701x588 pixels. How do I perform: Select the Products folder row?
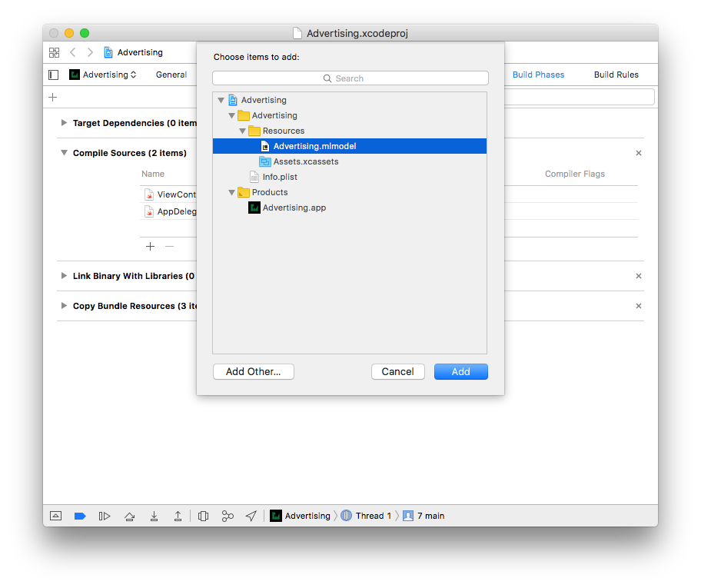350,192
